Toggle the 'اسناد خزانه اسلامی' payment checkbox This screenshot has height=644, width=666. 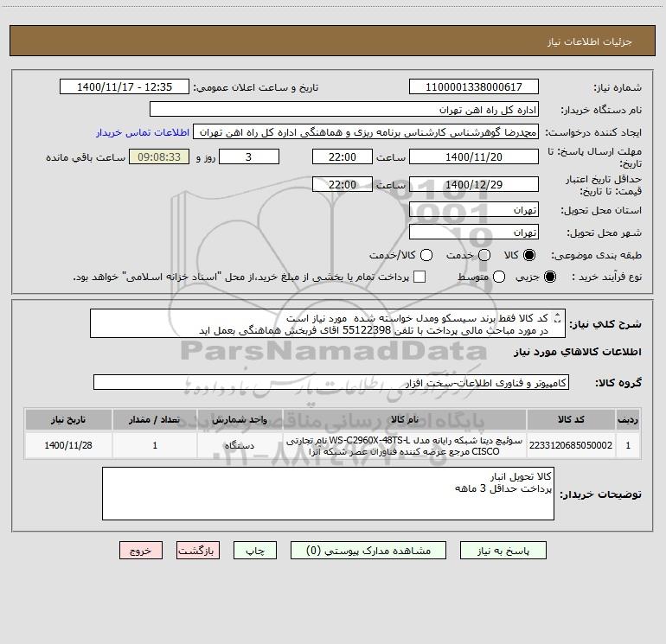(x=419, y=277)
